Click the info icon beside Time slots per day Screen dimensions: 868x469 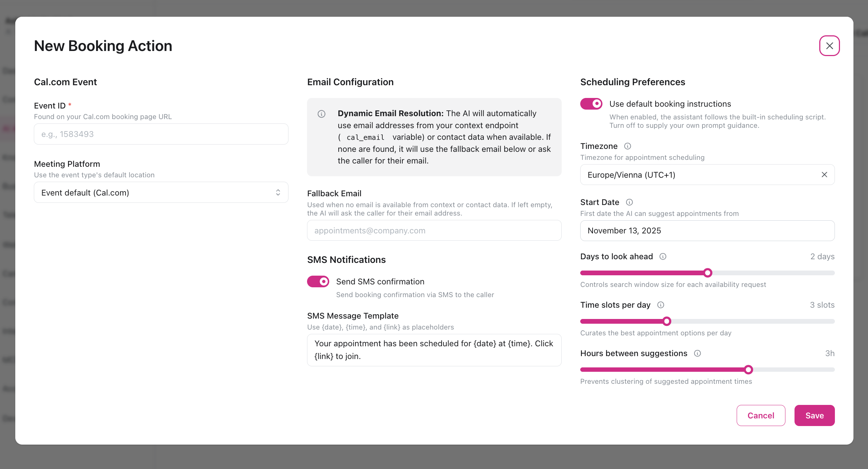[661, 305]
